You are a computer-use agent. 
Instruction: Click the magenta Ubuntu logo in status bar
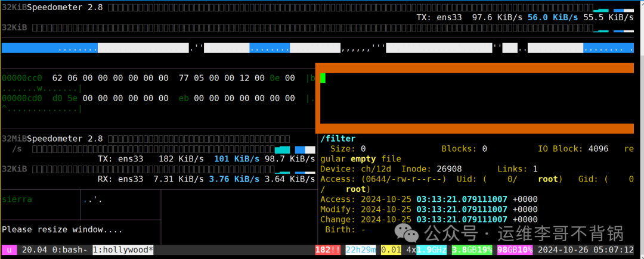pos(9,249)
